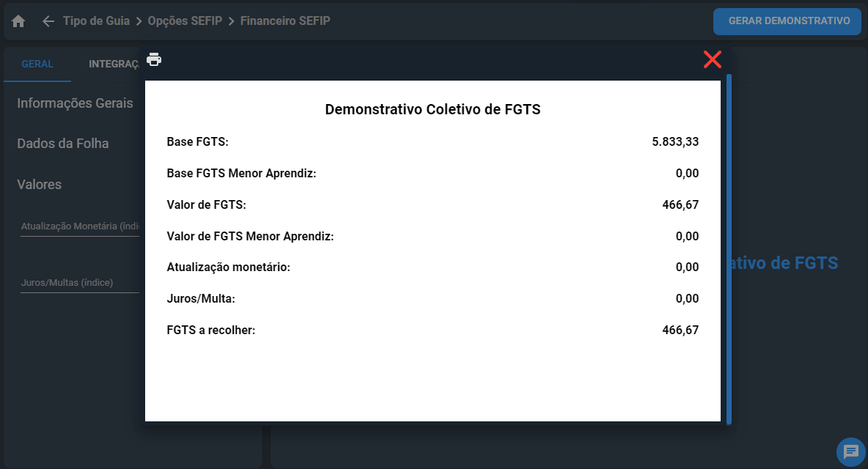Viewport: 868px width, 469px height.
Task: Click the Juros/Multas índice field
Action: point(79,283)
